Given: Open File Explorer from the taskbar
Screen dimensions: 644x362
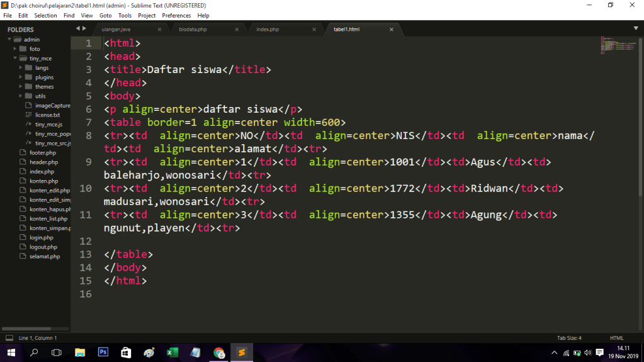Looking at the screenshot, I should (x=80, y=353).
